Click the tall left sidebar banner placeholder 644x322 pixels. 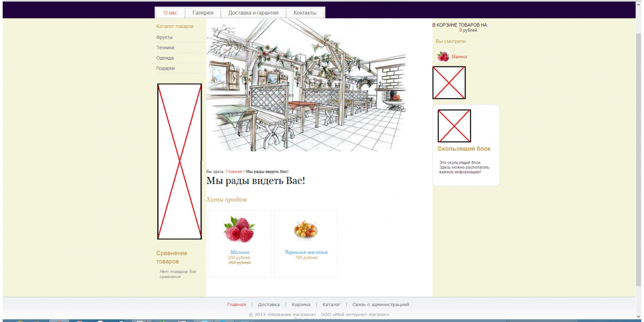pyautogui.click(x=179, y=161)
